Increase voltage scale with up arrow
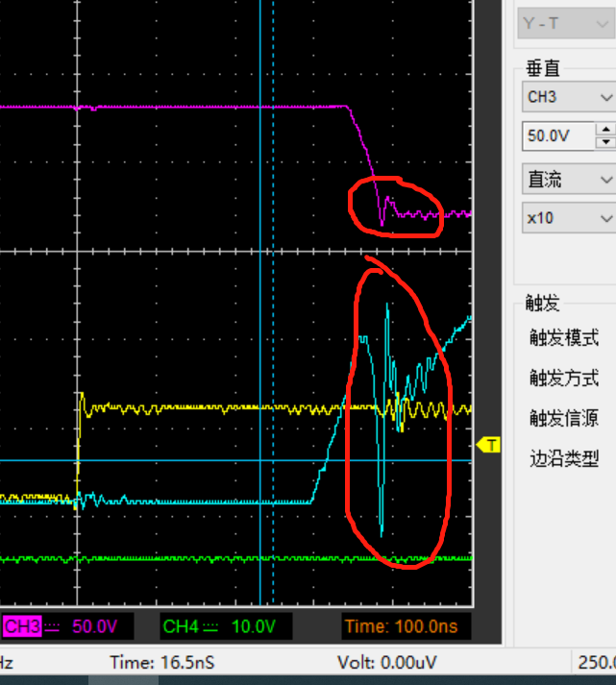This screenshot has height=685, width=616. (x=605, y=129)
